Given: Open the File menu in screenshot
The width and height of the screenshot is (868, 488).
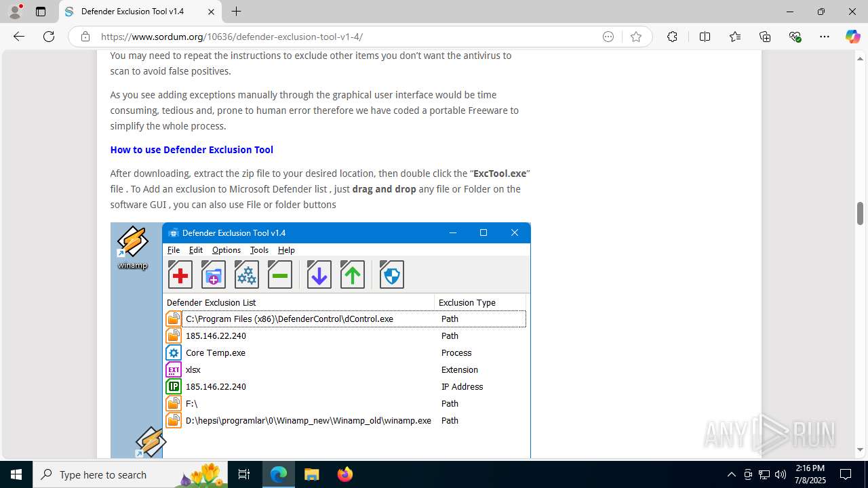Looking at the screenshot, I should 174,250.
